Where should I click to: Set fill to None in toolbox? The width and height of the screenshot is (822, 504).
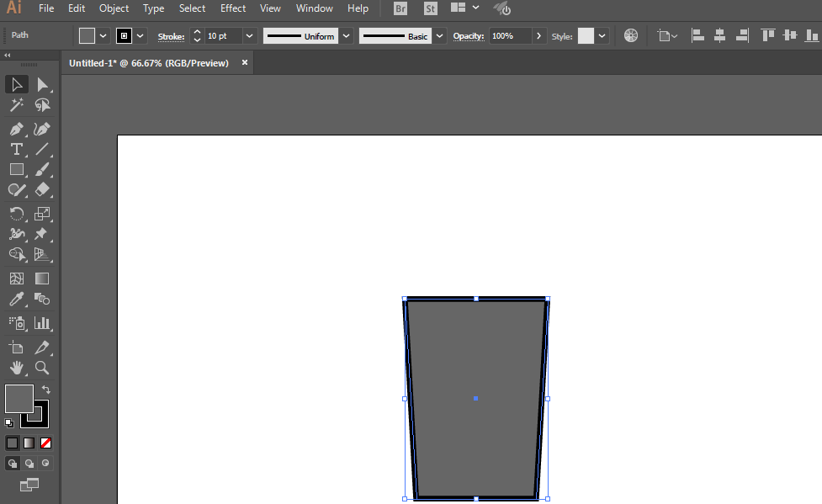click(46, 443)
